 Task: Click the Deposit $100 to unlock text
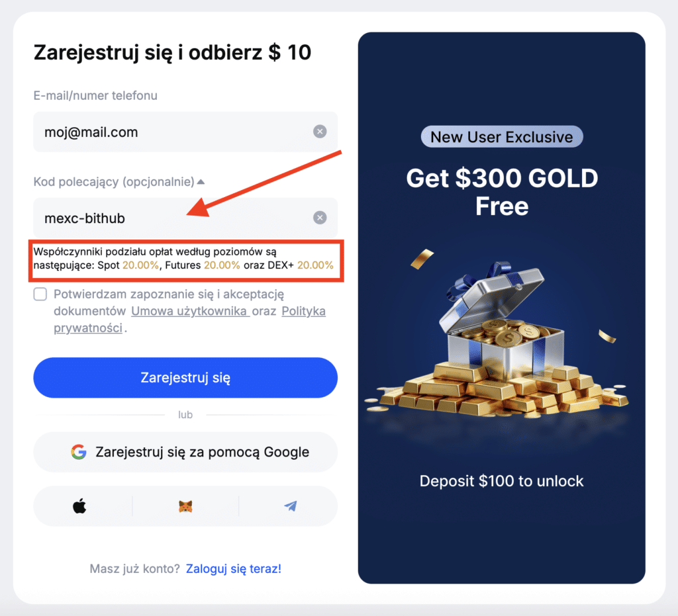click(x=502, y=481)
